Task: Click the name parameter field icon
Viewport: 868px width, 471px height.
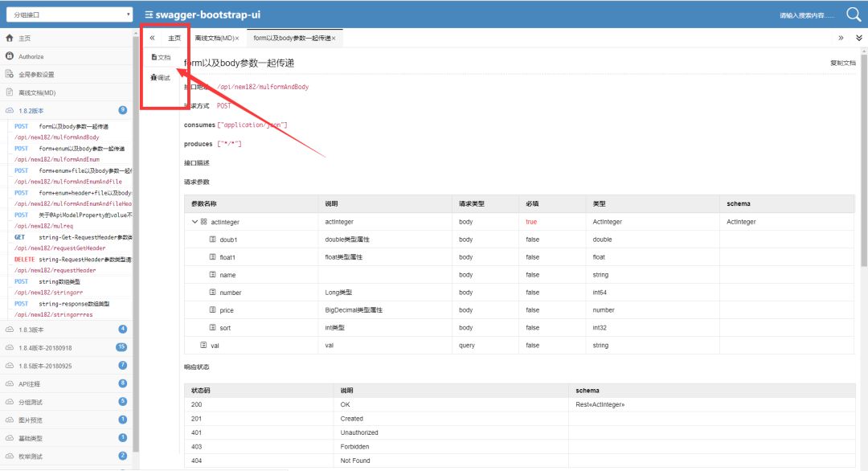Action: click(x=212, y=275)
